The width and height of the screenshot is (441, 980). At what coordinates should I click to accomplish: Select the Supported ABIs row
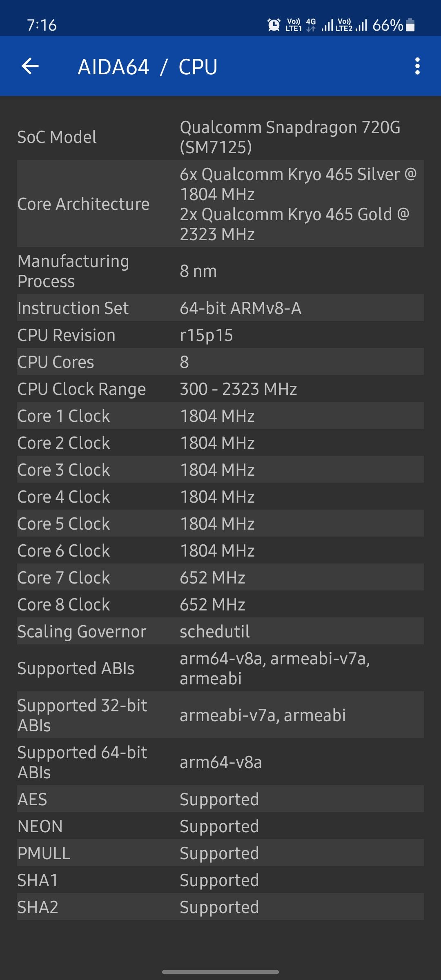pos(220,668)
